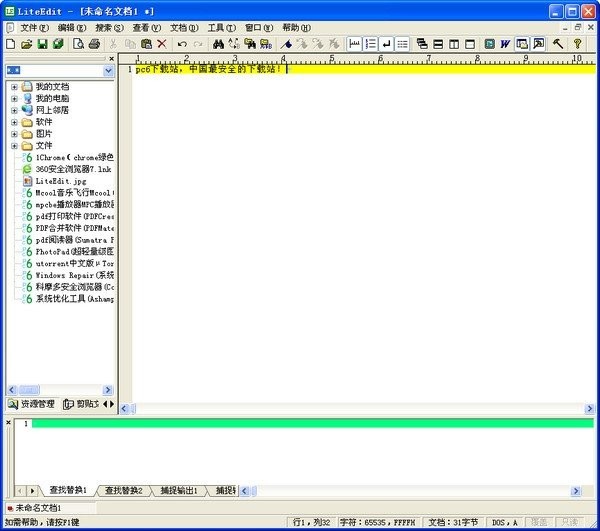The height and width of the screenshot is (531, 600).
Task: Click the side panel tabs right arrow
Action: [112, 404]
